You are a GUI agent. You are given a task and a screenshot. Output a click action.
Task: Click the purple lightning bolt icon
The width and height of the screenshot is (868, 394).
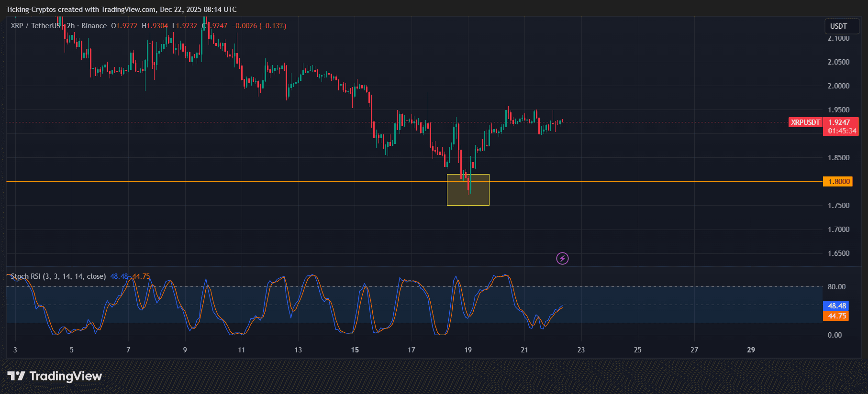pyautogui.click(x=562, y=259)
